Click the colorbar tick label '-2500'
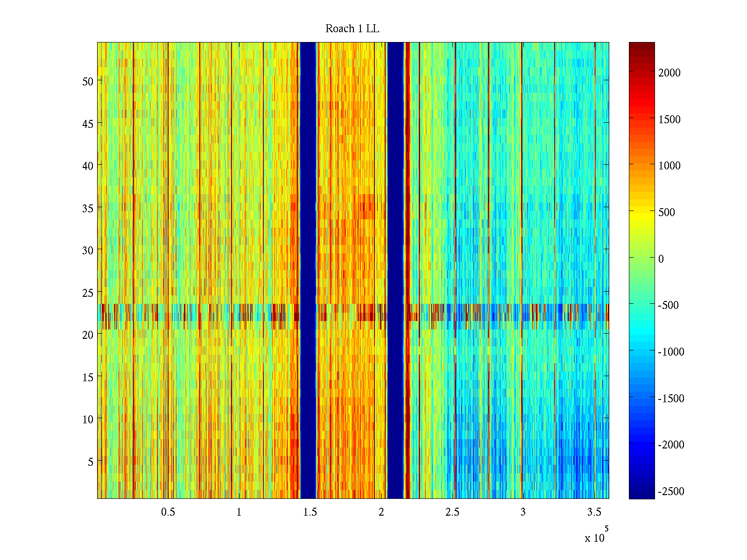This screenshot has width=747, height=560. point(671,491)
